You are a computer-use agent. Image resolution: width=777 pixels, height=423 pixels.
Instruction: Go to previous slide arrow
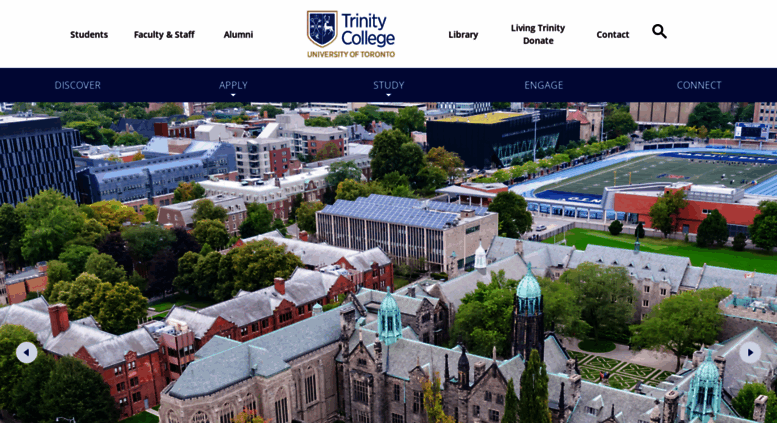pos(27,353)
